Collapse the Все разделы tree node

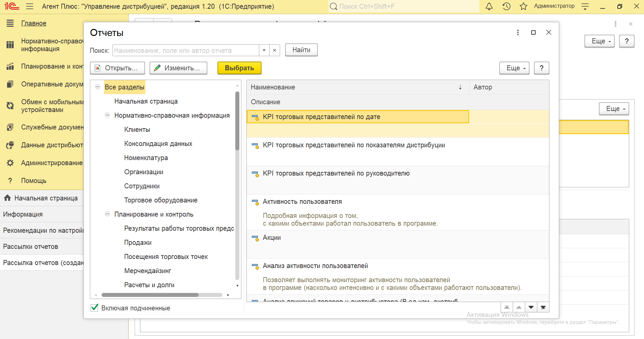tap(98, 87)
